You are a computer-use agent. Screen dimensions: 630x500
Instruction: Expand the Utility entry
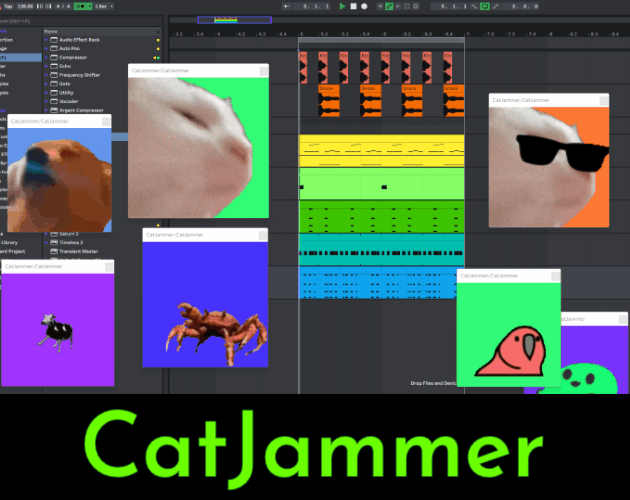tap(46, 93)
